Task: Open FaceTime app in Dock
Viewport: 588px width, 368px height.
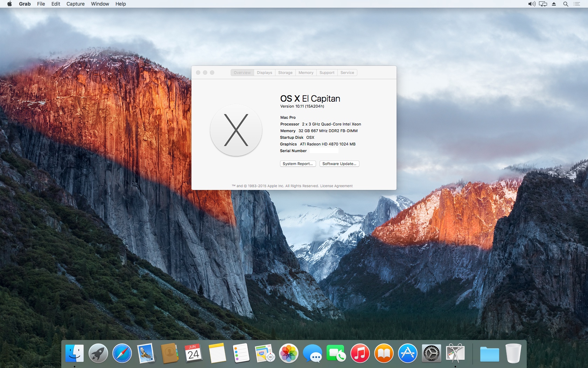Action: tap(336, 353)
